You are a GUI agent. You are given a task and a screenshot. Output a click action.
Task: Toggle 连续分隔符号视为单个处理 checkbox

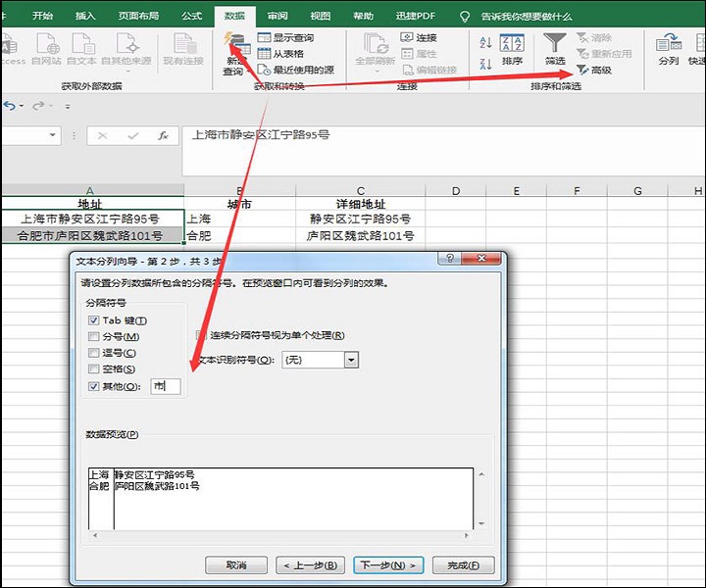(201, 335)
